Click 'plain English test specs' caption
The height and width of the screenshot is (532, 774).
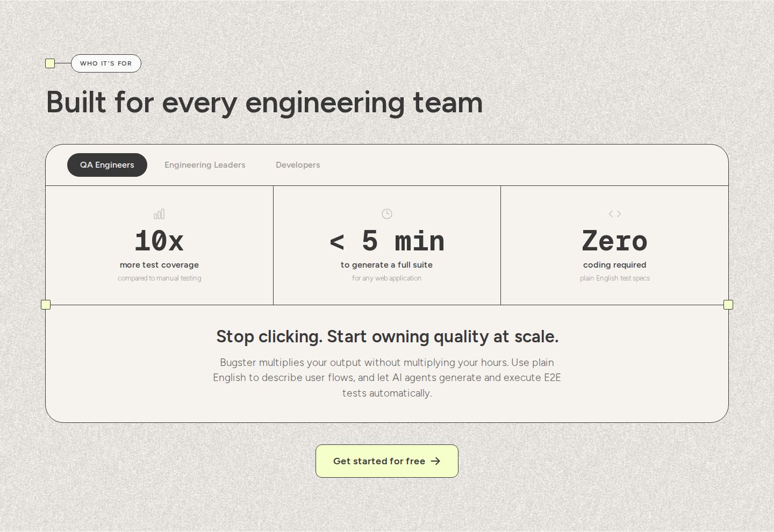pyautogui.click(x=615, y=278)
